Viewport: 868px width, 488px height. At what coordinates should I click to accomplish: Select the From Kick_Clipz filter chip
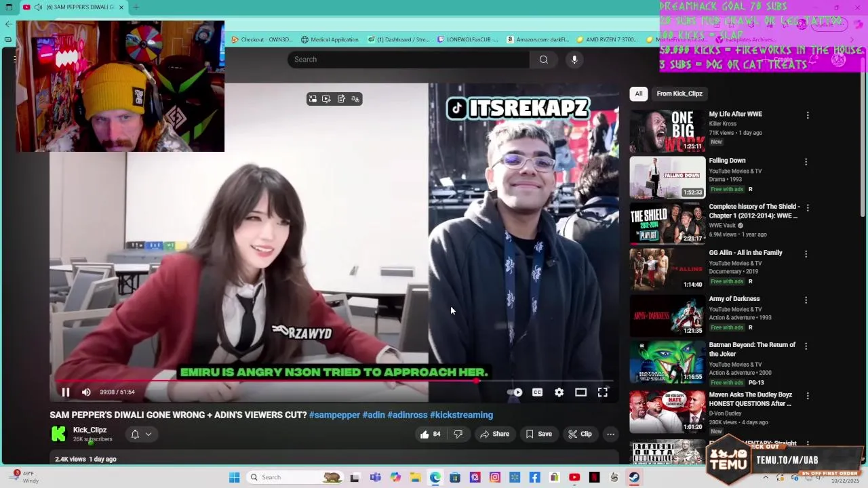[x=679, y=94]
